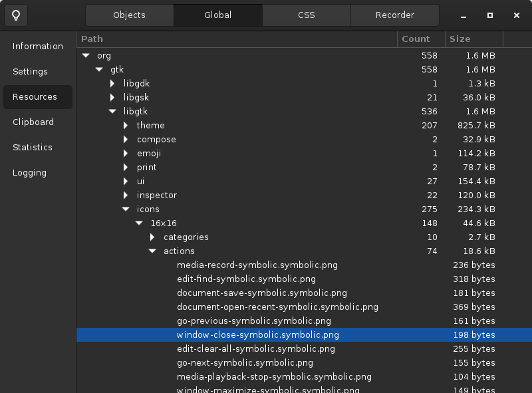532x393 pixels.
Task: Expand the libgsk tree node
Action: tap(112, 97)
